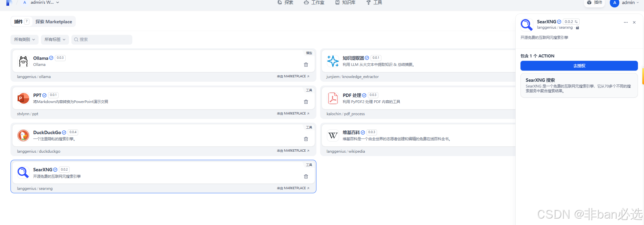Click the DuckDuckGo duck logo icon
Screen dimensions: 644x225
point(23,135)
